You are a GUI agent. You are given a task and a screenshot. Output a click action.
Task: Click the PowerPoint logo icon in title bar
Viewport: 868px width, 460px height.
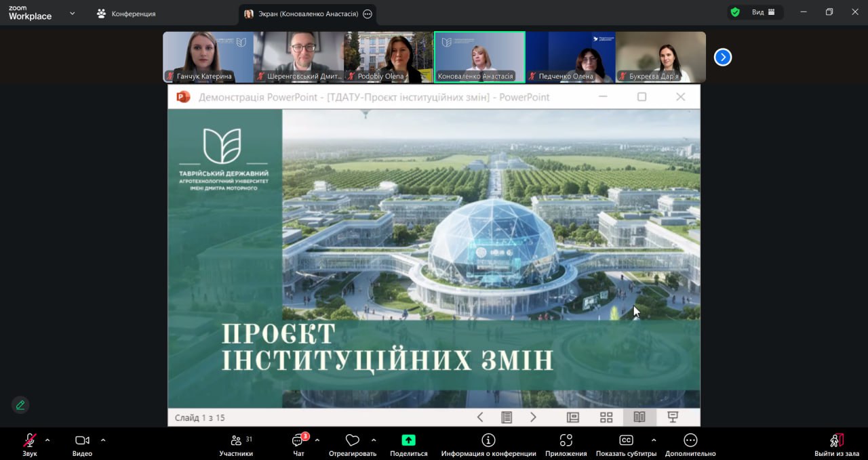[x=183, y=97]
